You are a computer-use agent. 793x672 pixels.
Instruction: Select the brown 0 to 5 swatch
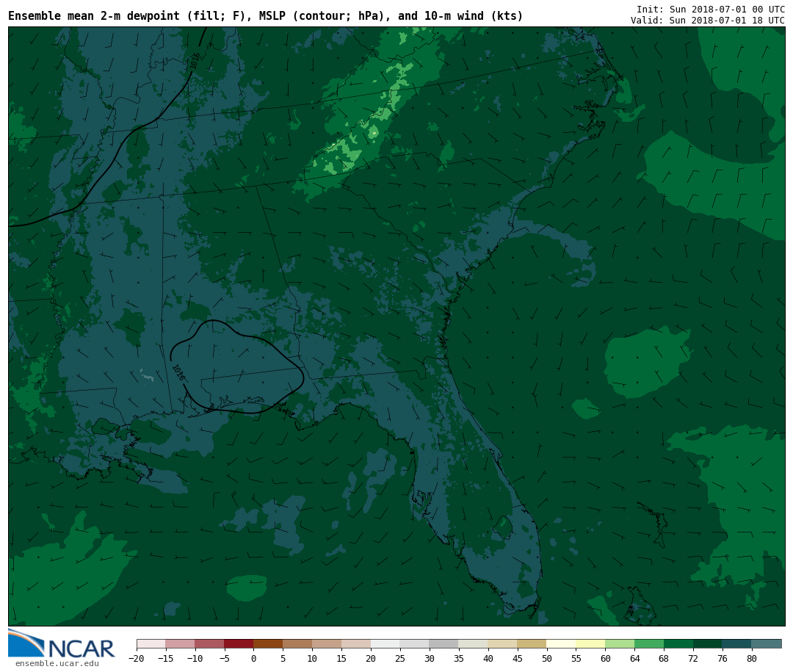[x=268, y=643]
